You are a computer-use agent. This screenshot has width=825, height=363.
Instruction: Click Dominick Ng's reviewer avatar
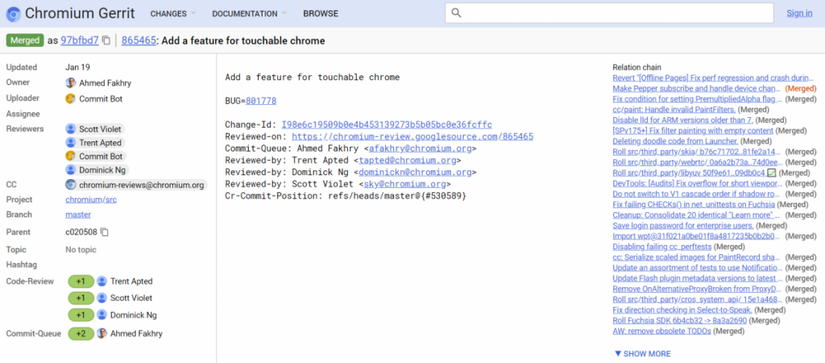tap(71, 170)
